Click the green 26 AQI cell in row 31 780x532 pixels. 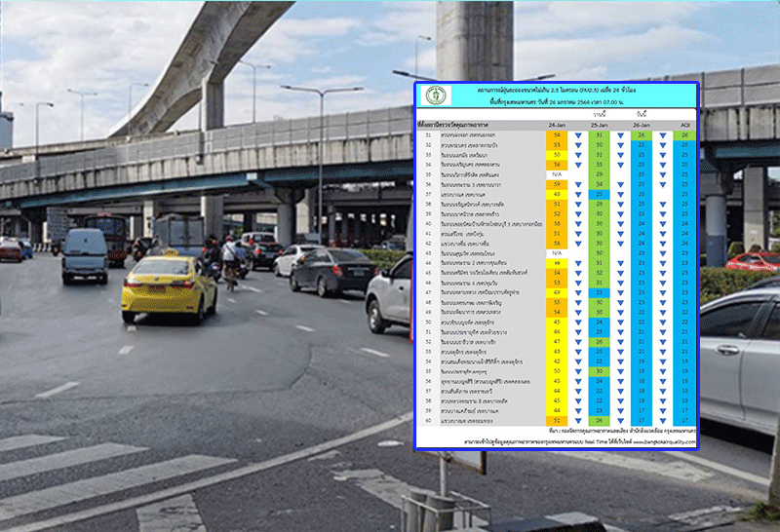(684, 134)
